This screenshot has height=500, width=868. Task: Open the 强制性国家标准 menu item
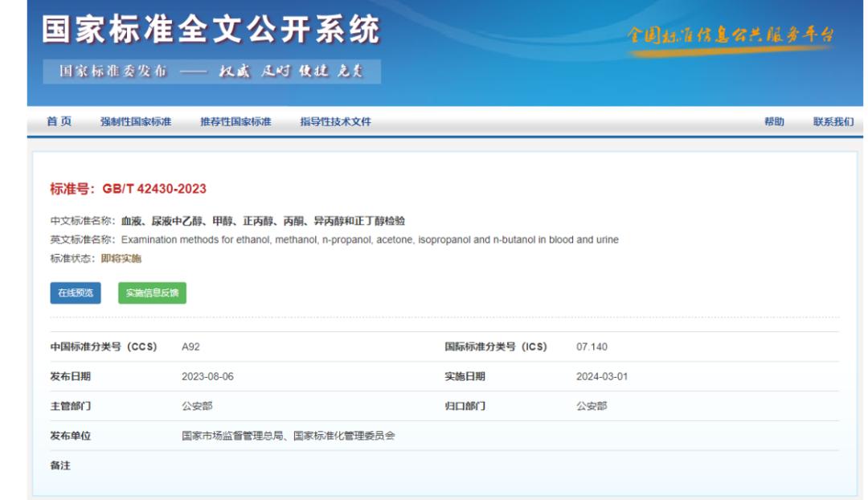click(x=136, y=122)
